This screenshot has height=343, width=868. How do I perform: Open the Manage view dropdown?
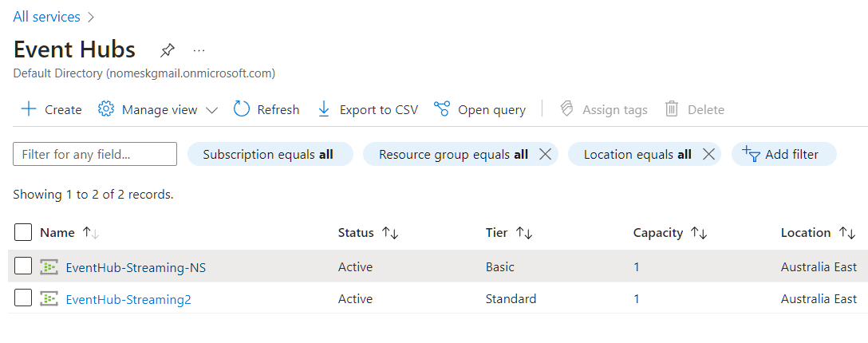[x=158, y=109]
